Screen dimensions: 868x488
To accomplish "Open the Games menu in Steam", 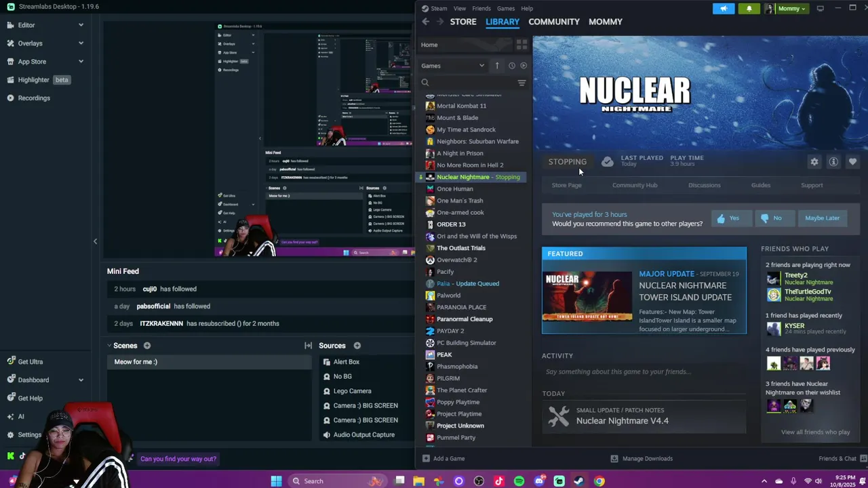I will 506,8.
